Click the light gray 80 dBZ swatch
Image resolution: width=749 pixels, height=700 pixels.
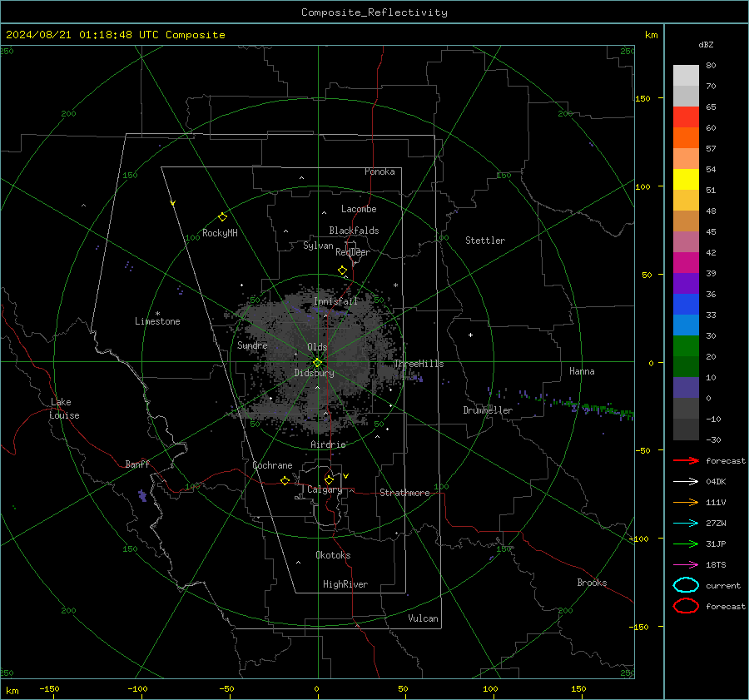point(686,76)
